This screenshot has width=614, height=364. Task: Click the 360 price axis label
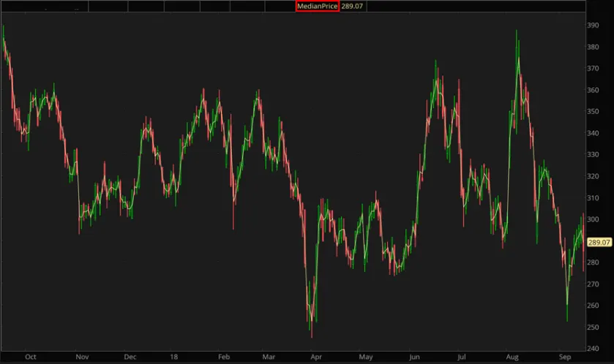coord(593,90)
